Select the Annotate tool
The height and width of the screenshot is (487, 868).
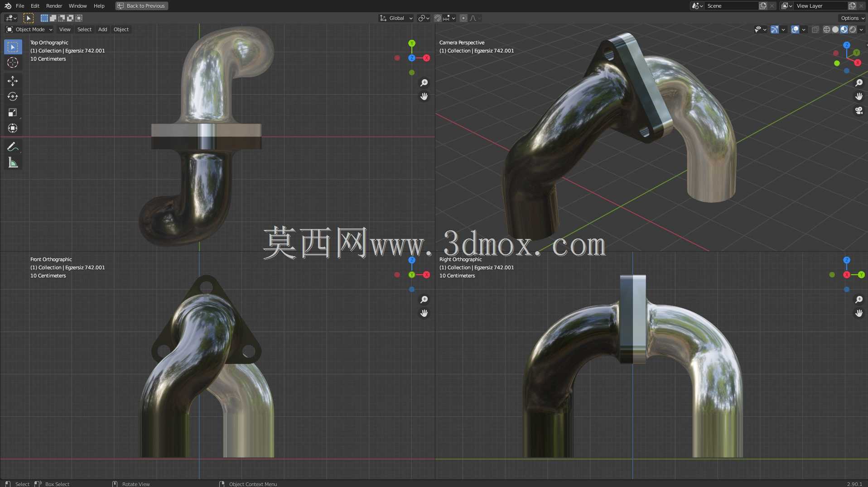tap(13, 147)
